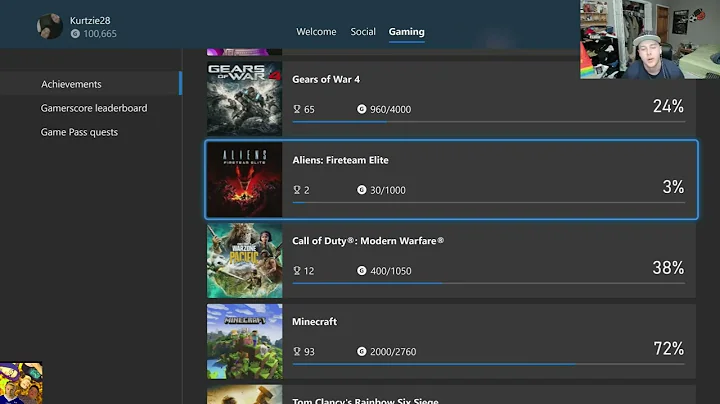The width and height of the screenshot is (720, 404).
Task: Open the Call of Duty Warzone Pacific thumbnail
Action: 244,260
